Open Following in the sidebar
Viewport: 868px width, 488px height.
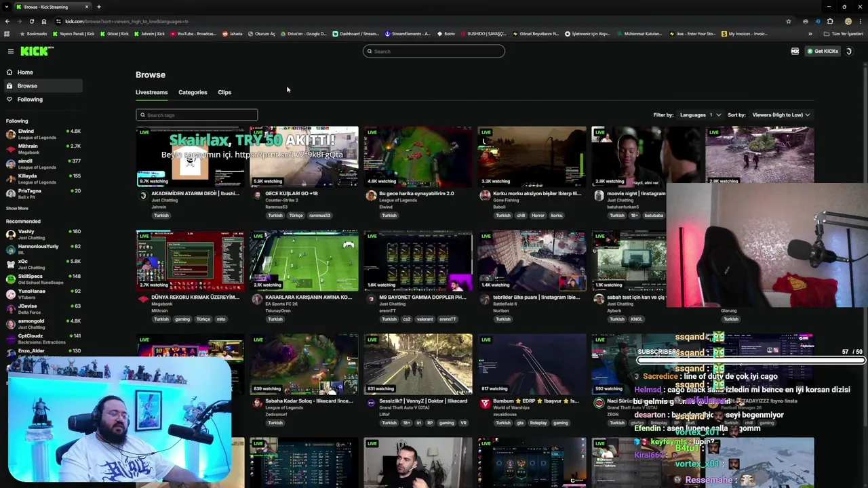click(x=30, y=99)
